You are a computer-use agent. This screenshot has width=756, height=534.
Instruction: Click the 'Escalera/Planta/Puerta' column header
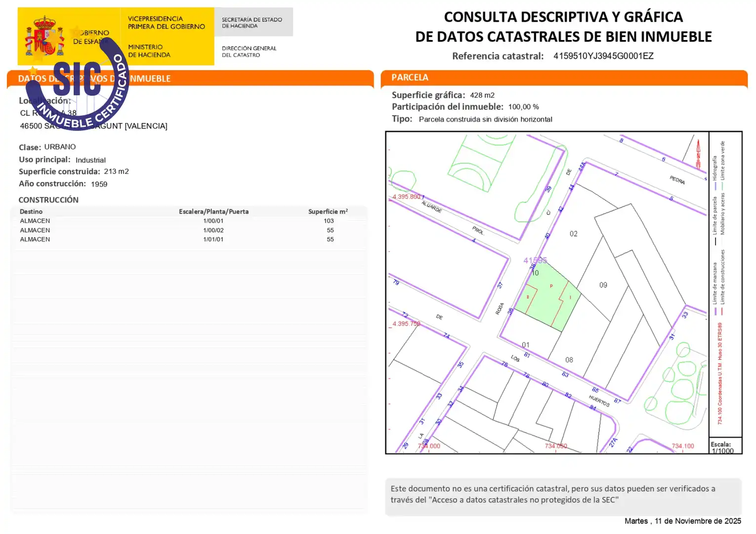click(x=213, y=212)
